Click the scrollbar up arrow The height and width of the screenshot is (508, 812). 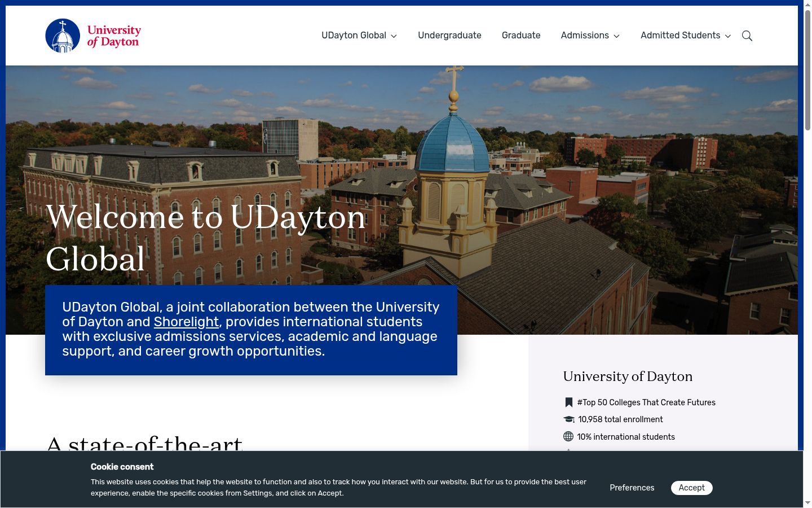pos(807,5)
